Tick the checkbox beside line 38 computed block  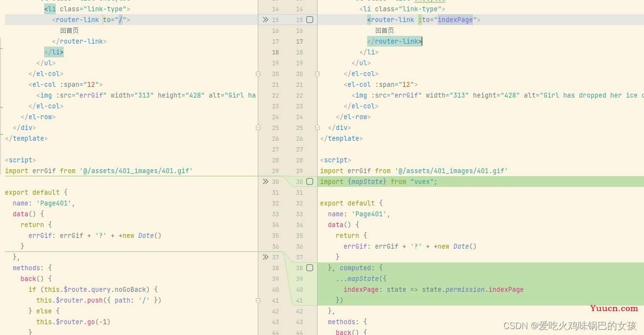click(x=310, y=268)
